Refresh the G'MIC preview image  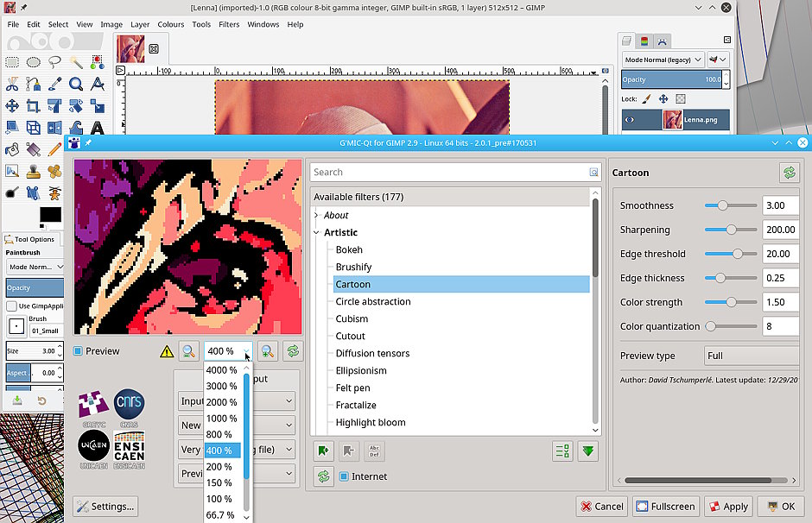pyautogui.click(x=293, y=351)
